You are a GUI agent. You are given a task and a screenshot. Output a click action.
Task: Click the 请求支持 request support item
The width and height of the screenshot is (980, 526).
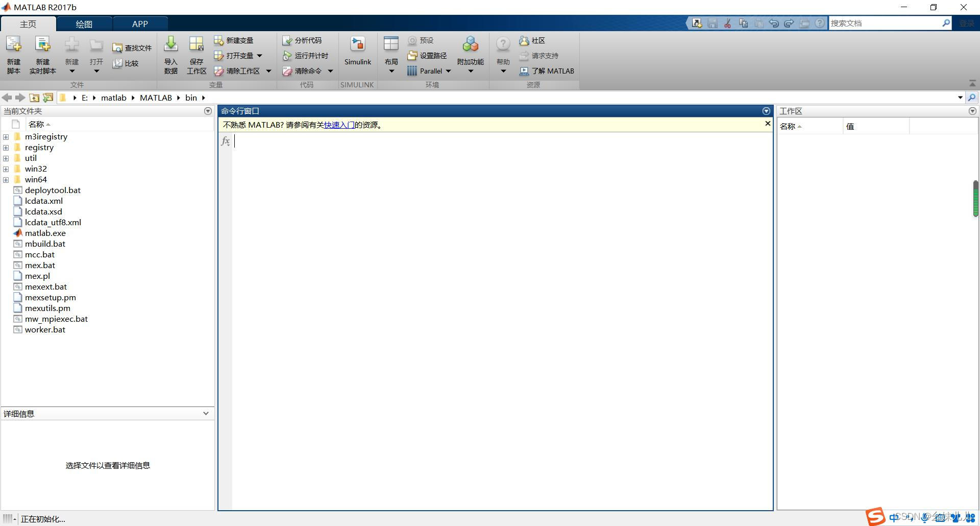click(539, 56)
